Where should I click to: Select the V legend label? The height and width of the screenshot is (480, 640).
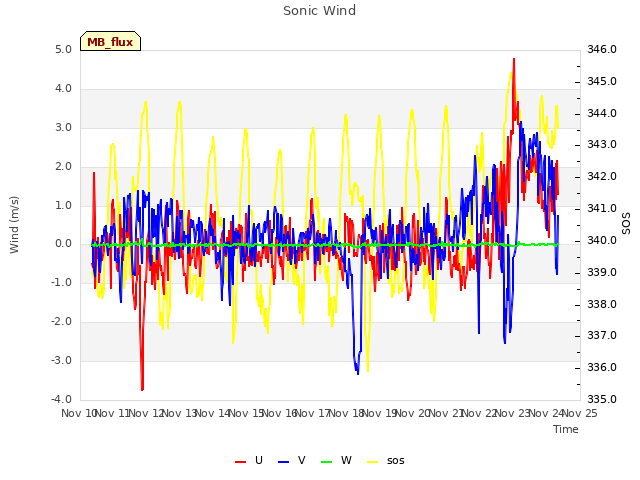pyautogui.click(x=301, y=460)
